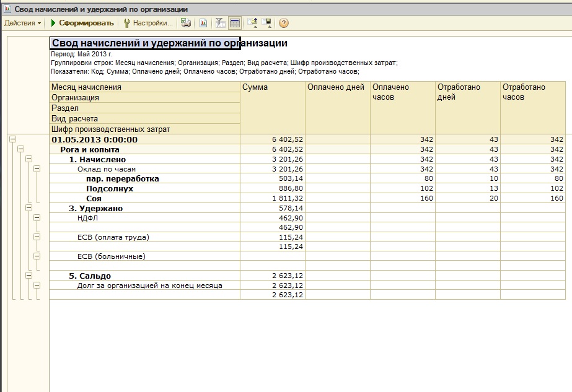Select the пар. переработка cell
This screenshot has width=572, height=392.
[145, 179]
